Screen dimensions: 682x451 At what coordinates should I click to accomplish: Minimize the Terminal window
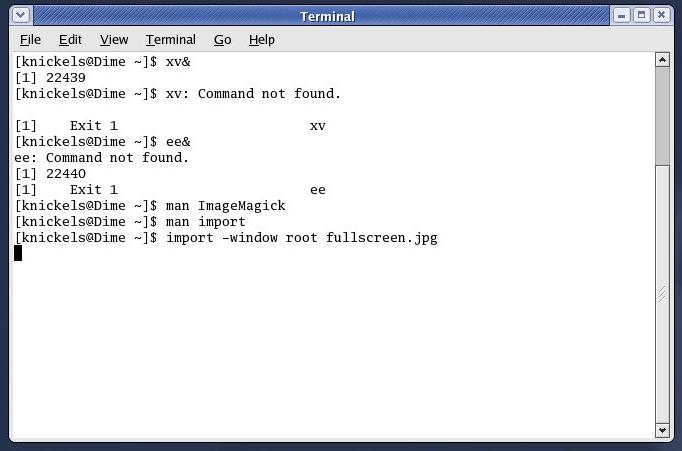(x=622, y=16)
